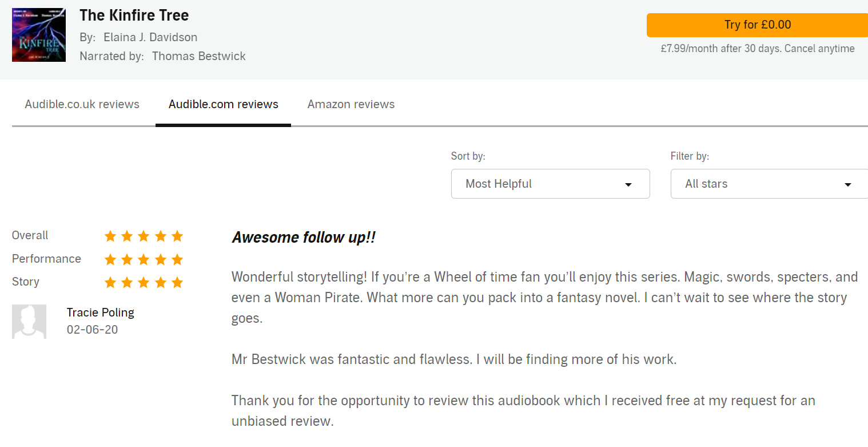868x447 pixels.
Task: Click the arrow on the Sort by dropdown
Action: coord(628,184)
